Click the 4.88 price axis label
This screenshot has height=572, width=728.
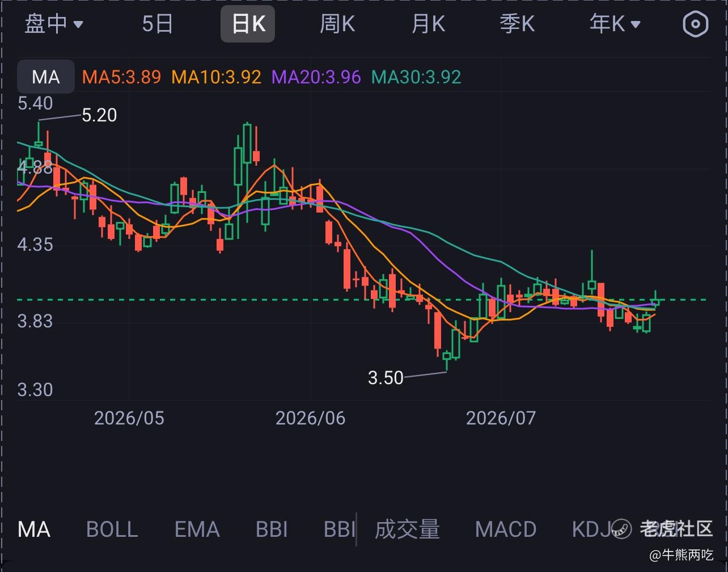tap(35, 167)
